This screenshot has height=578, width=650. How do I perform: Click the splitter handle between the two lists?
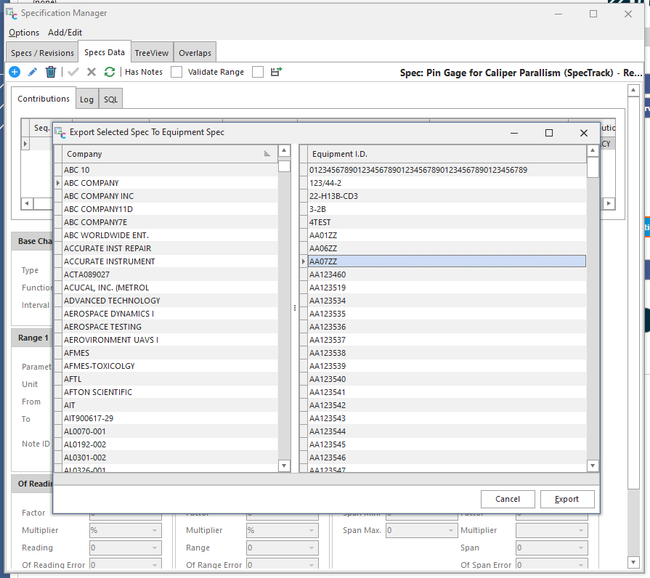(x=295, y=308)
